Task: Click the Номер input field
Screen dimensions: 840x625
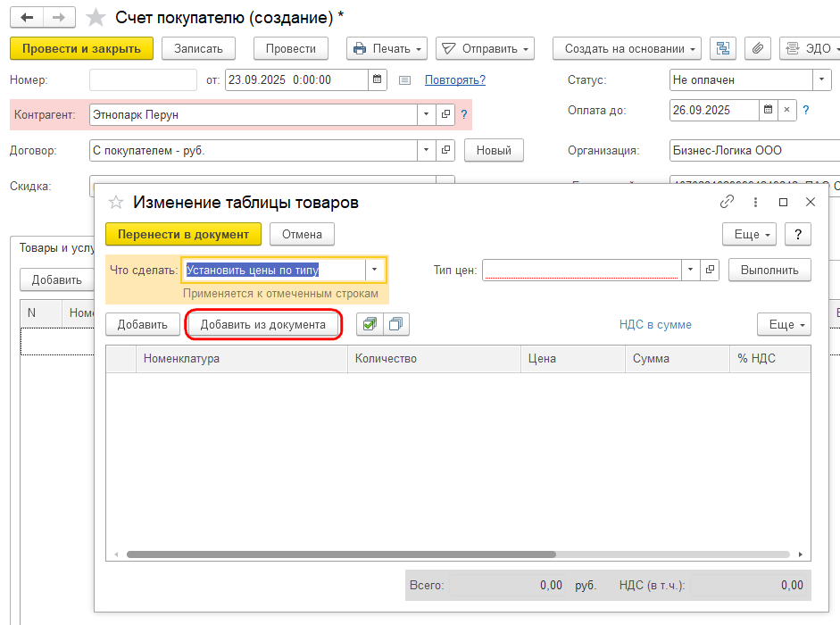Action: (144, 79)
